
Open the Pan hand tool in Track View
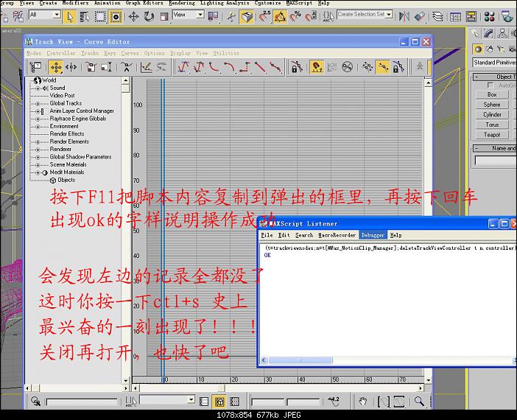point(362,401)
